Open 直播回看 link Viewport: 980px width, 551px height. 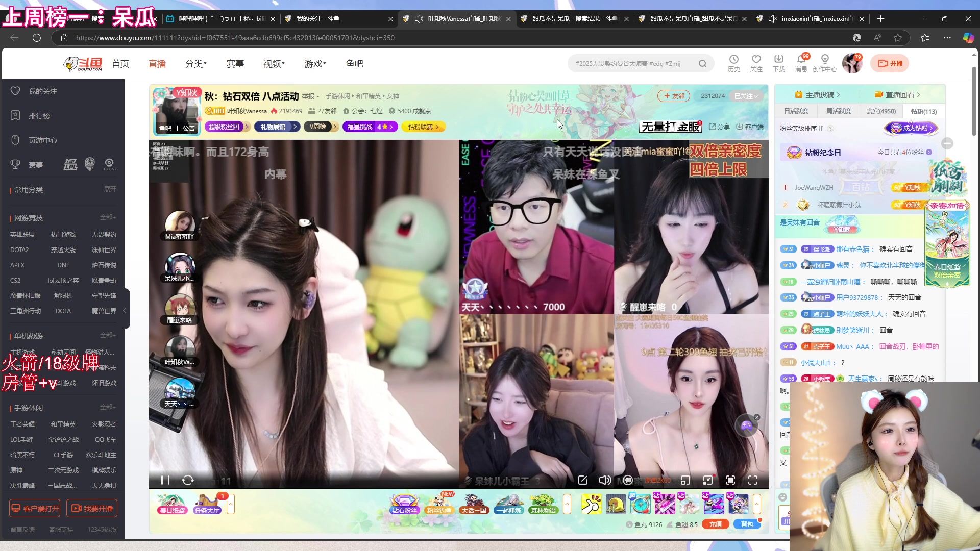897,95
